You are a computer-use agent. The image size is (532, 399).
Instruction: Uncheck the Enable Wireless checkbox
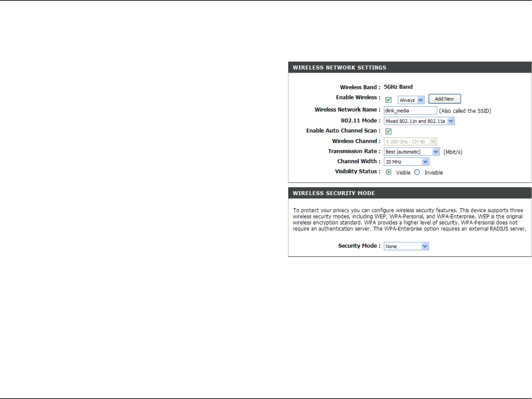pos(388,100)
